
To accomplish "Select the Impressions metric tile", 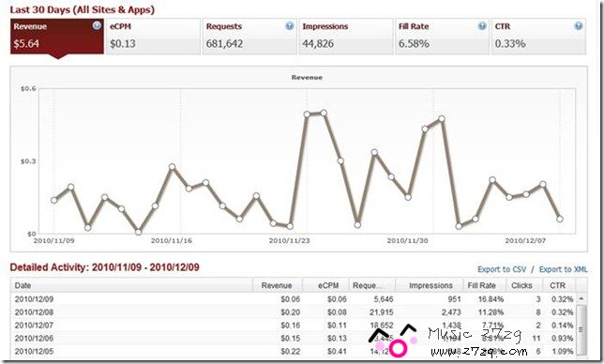I will coord(346,37).
